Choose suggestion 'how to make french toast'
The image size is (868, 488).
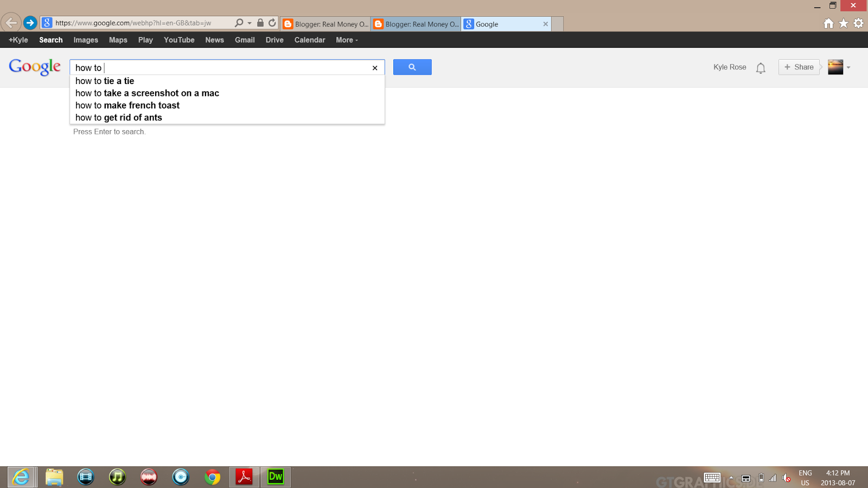pos(227,105)
